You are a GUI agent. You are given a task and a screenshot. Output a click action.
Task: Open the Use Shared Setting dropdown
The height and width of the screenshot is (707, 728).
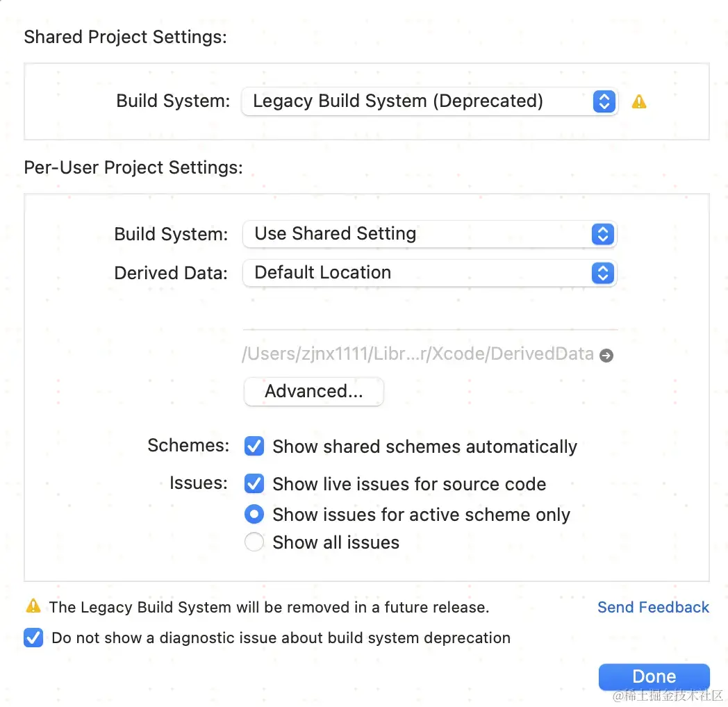429,234
